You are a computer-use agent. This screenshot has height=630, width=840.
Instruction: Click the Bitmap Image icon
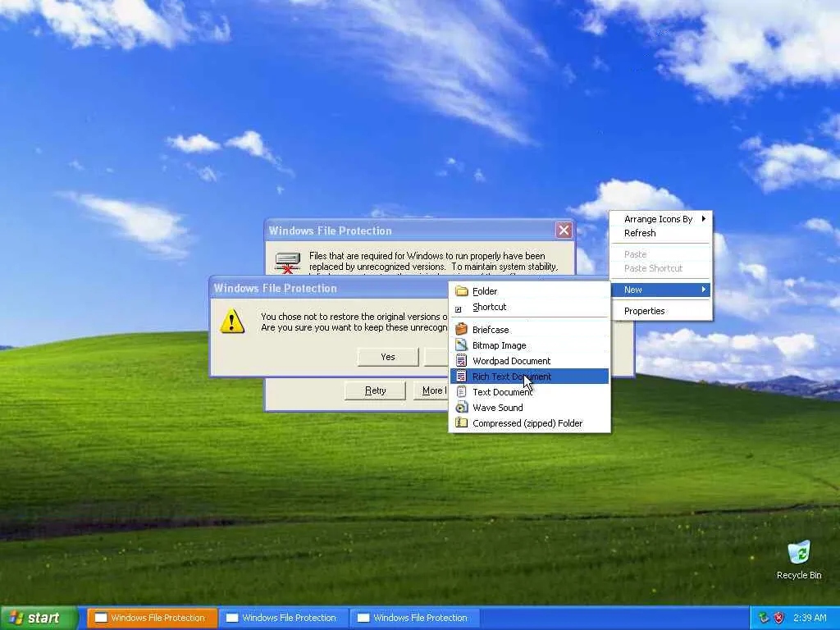tap(461, 345)
